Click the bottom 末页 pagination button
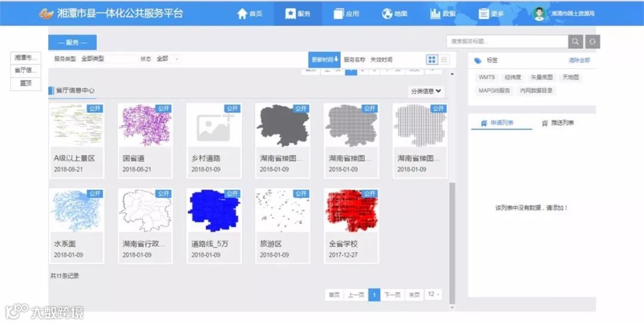Viewport: 644px width, 324px height. point(414,295)
